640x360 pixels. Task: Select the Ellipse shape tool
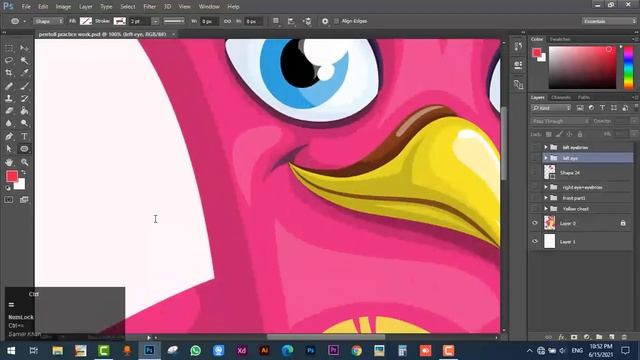pyautogui.click(x=24, y=149)
